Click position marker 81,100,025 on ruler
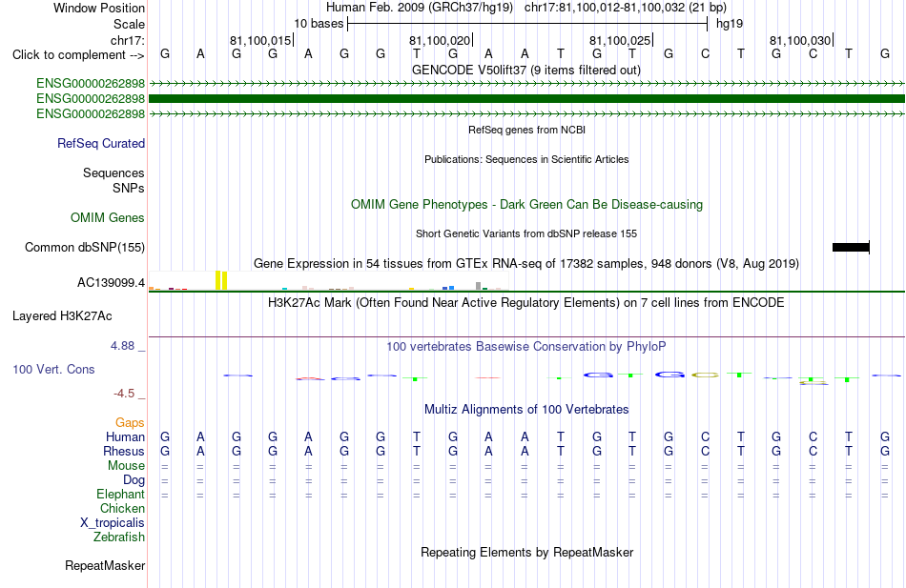The height and width of the screenshot is (588, 906). (x=621, y=40)
